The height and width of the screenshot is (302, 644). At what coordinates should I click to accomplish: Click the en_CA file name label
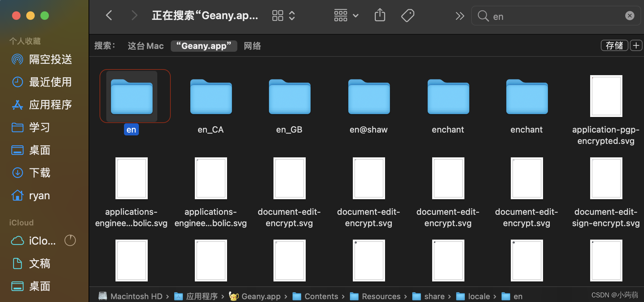point(211,130)
